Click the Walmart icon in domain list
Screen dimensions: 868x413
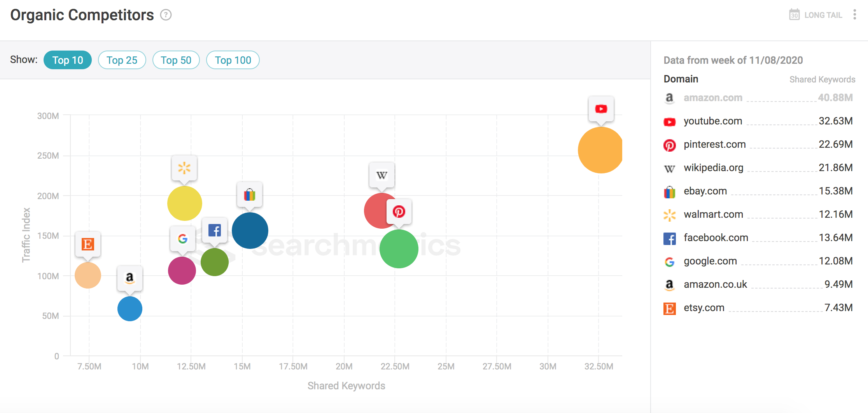(x=669, y=215)
